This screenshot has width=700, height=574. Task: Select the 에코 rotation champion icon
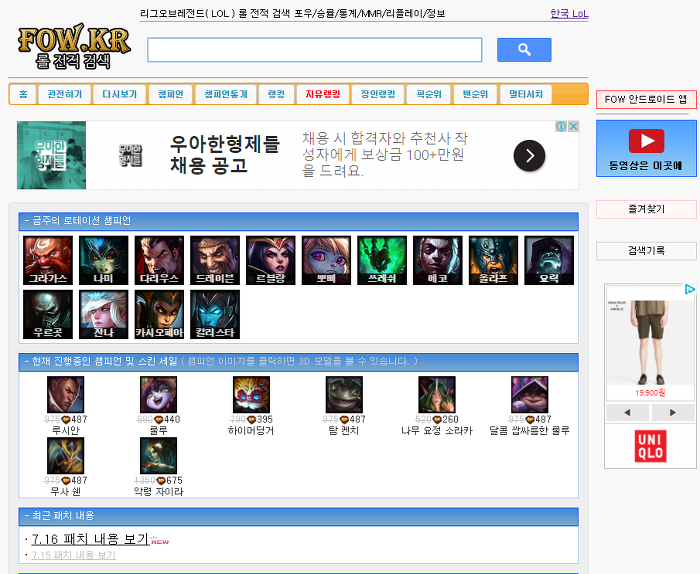(438, 260)
